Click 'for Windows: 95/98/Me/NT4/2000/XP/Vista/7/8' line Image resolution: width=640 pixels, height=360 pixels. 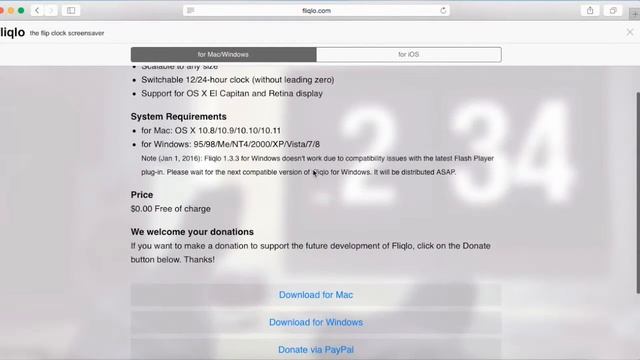(x=231, y=144)
